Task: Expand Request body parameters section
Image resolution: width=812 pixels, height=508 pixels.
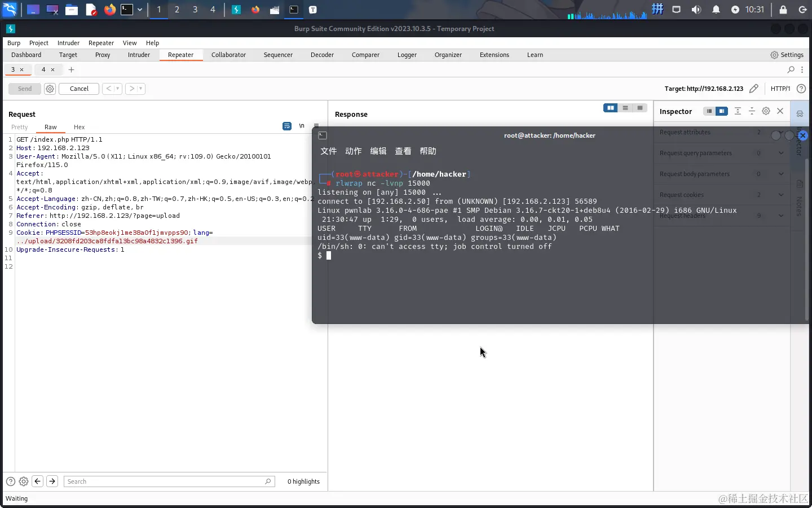Action: pyautogui.click(x=722, y=174)
